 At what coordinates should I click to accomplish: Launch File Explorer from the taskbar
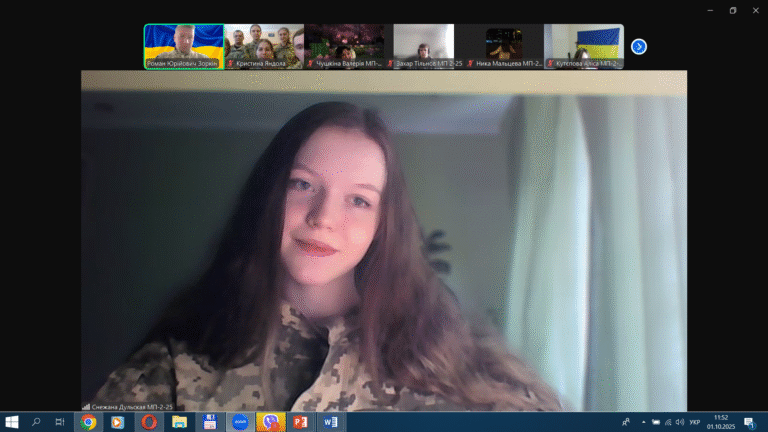point(179,422)
